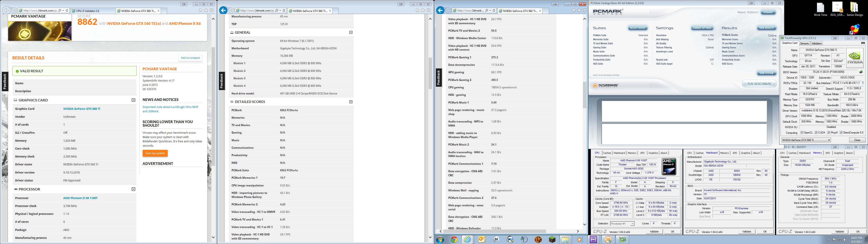Screen dimensions: 868x244
Task: Collapse the Processor section
Action: (133, 189)
